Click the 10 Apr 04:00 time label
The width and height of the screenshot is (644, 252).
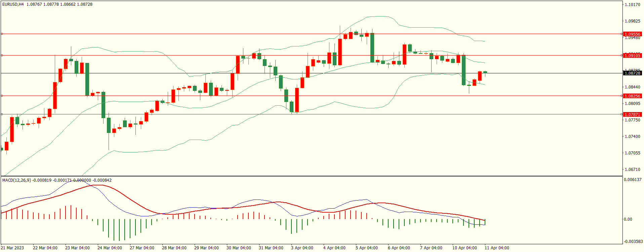465,248
